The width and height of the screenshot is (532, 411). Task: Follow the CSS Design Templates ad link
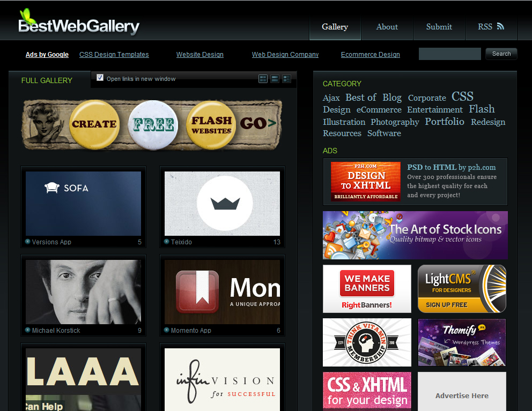coord(114,55)
